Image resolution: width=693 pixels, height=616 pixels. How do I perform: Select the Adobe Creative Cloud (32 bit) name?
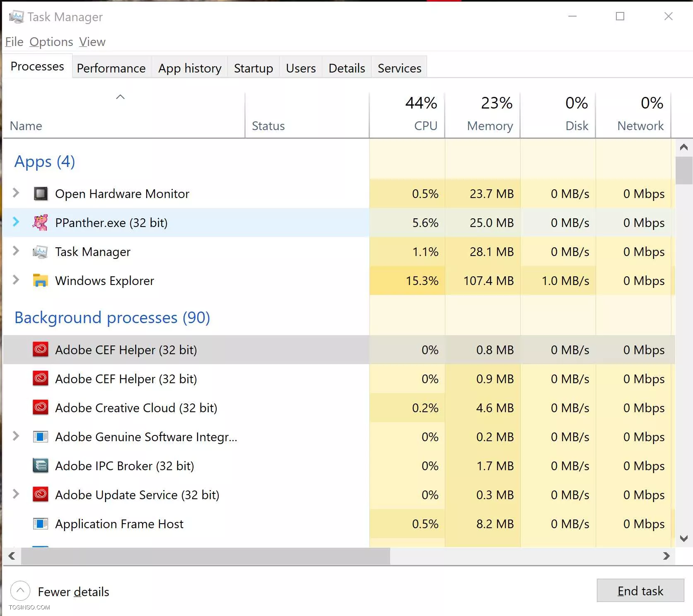coord(136,408)
